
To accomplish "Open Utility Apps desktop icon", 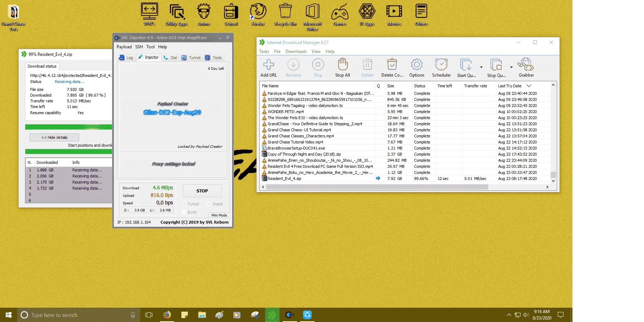I will 177,15.
